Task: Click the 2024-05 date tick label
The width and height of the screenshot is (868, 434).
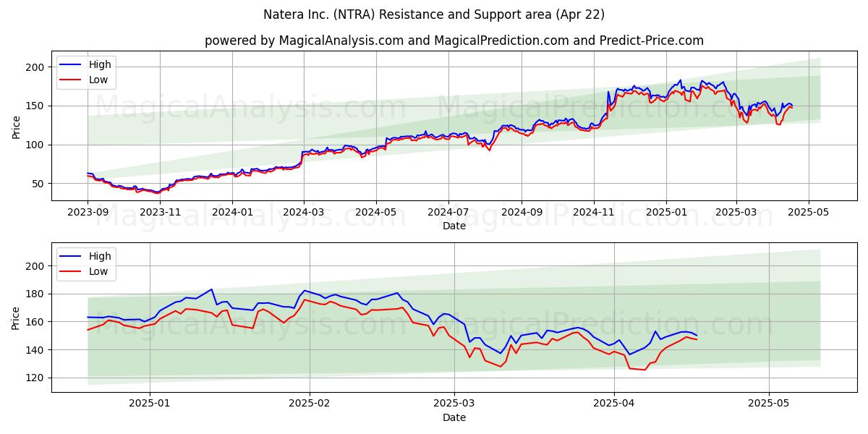Action: (x=375, y=213)
